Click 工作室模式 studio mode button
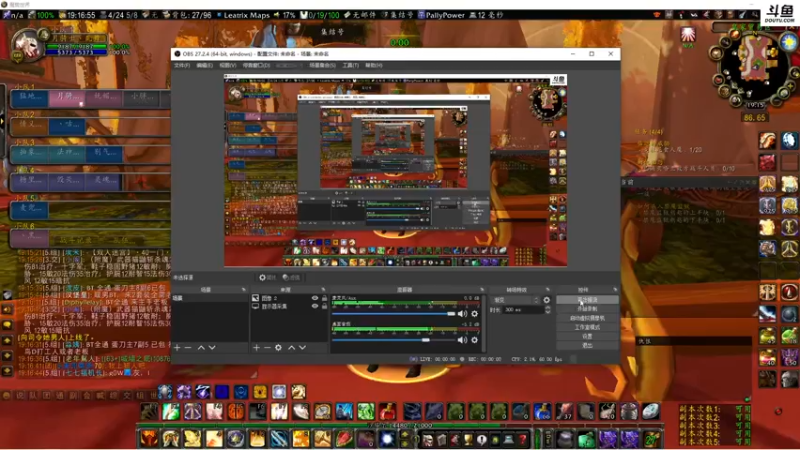The image size is (800, 450). (x=587, y=328)
